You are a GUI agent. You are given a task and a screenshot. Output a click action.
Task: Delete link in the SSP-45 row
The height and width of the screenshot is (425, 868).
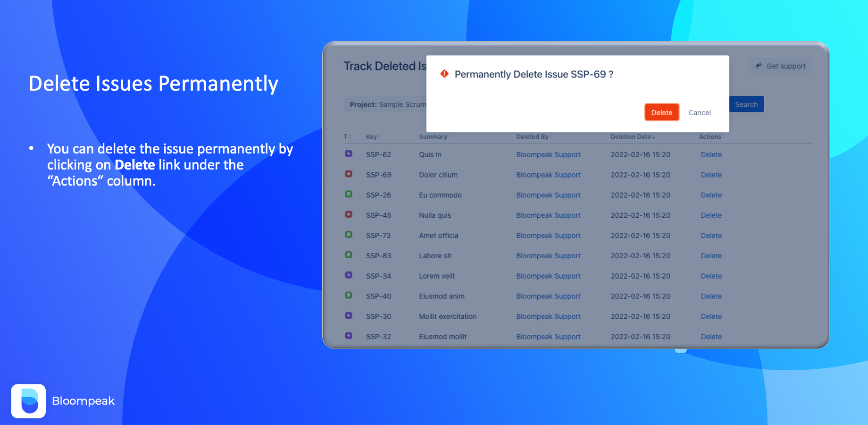pos(711,215)
